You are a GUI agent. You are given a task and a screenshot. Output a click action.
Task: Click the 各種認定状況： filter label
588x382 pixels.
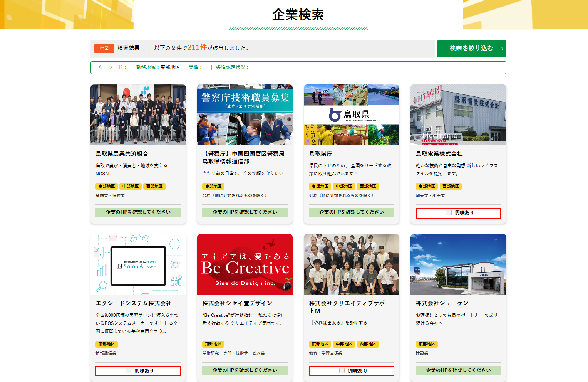233,67
